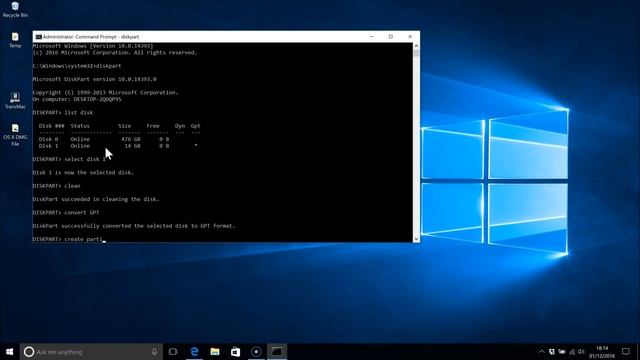Click the Windows Defender tray icon
Screen dimensions: 640x360
[552, 351]
